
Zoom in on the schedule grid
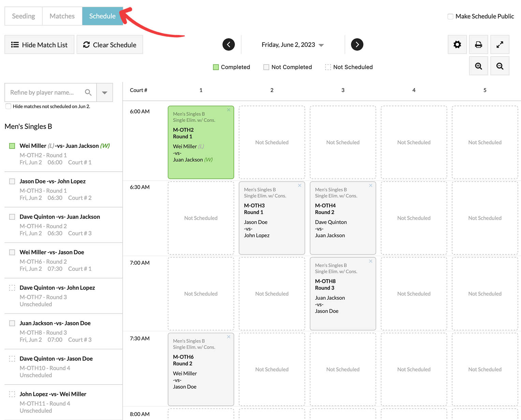(478, 66)
